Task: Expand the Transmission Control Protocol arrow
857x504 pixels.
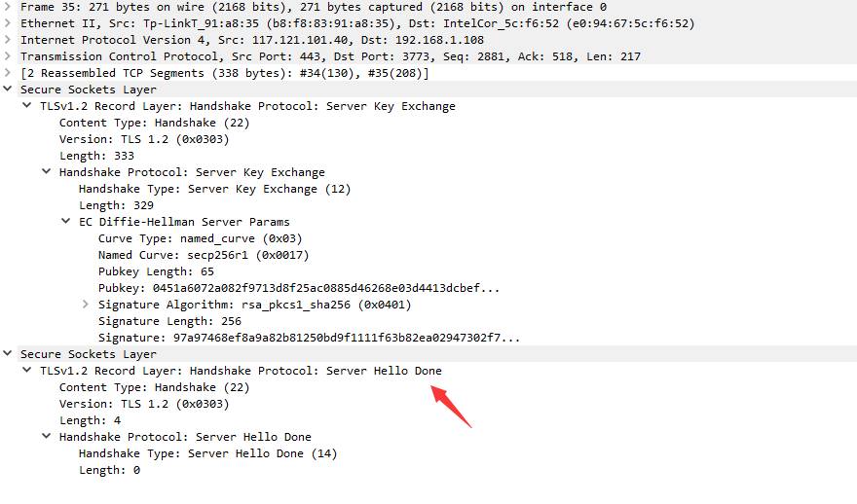Action: point(9,56)
